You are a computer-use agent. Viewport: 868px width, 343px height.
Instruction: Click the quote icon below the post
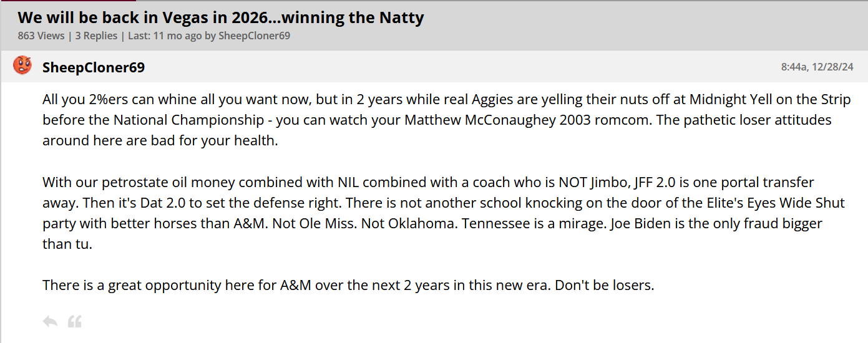click(75, 322)
